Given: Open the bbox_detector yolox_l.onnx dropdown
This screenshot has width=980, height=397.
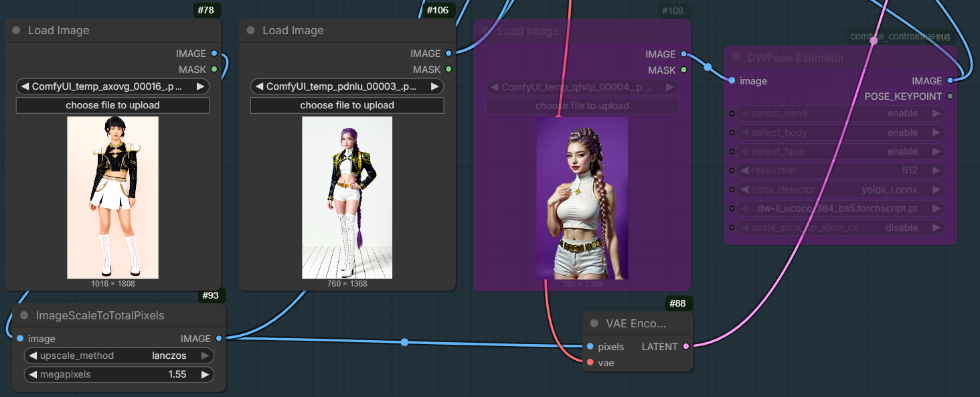Looking at the screenshot, I should click(x=837, y=189).
